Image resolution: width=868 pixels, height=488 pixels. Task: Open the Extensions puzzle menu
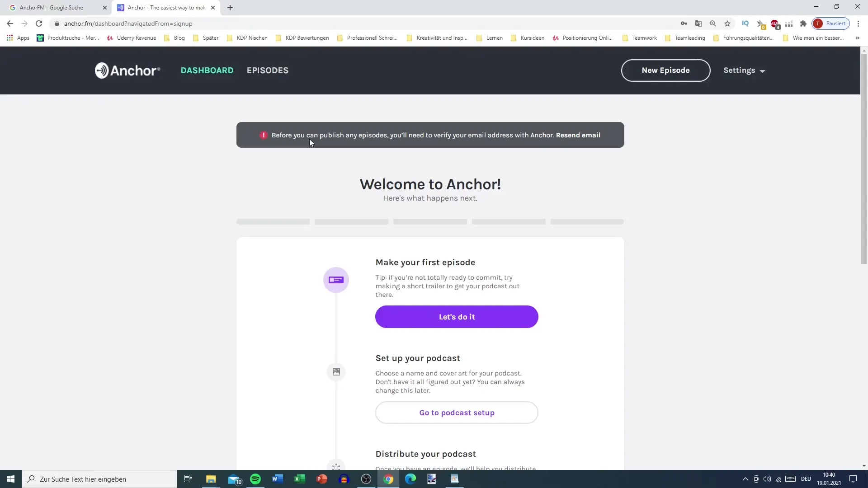pos(803,23)
